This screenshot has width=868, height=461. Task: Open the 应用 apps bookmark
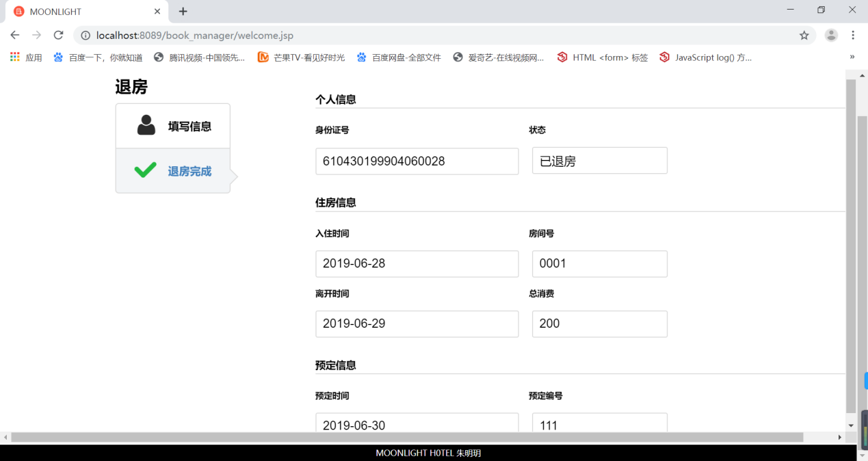26,57
